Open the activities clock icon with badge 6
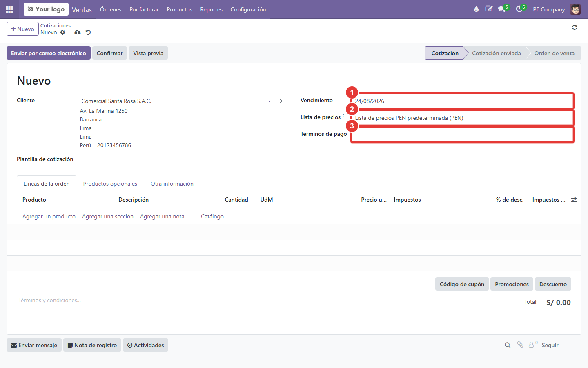The width and height of the screenshot is (588, 368). (519, 9)
